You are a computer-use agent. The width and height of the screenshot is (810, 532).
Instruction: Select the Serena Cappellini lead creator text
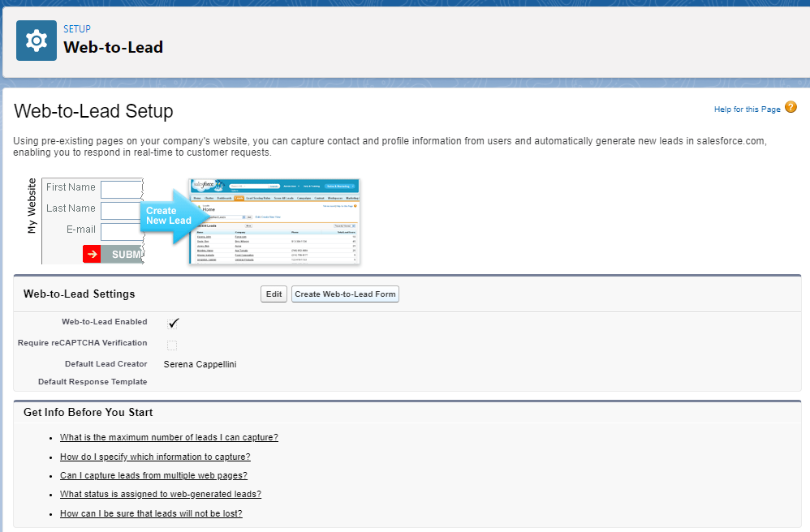click(x=200, y=364)
